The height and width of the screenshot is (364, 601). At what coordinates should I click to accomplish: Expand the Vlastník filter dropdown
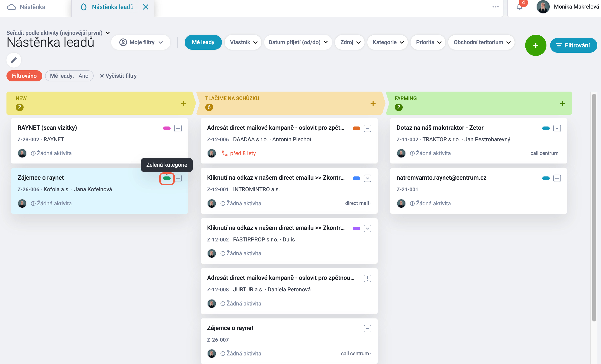click(243, 42)
